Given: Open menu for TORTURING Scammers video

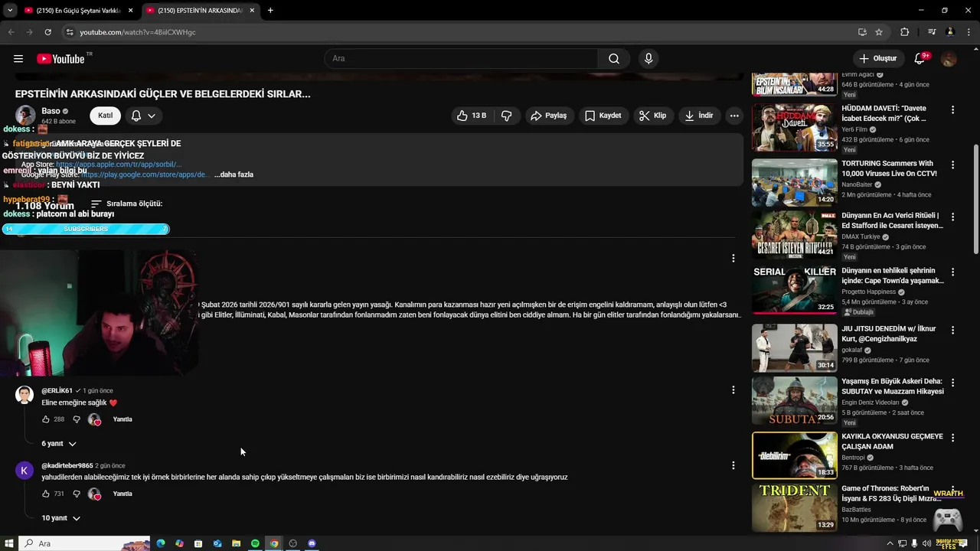Looking at the screenshot, I should pyautogui.click(x=952, y=165).
